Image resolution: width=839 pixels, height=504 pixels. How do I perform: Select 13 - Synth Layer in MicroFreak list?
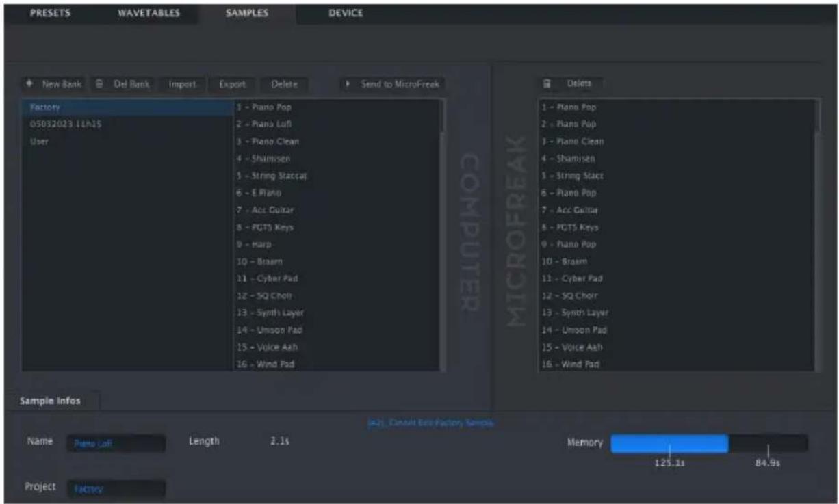[x=676, y=313]
